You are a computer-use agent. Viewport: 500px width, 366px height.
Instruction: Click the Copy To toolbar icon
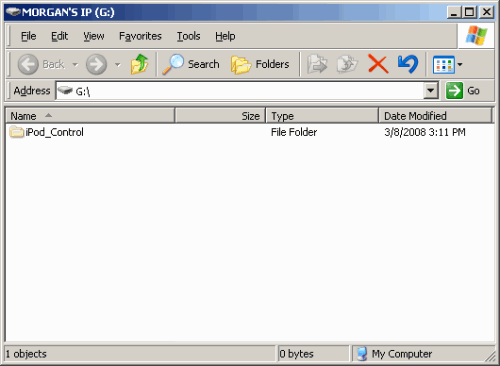coord(347,64)
